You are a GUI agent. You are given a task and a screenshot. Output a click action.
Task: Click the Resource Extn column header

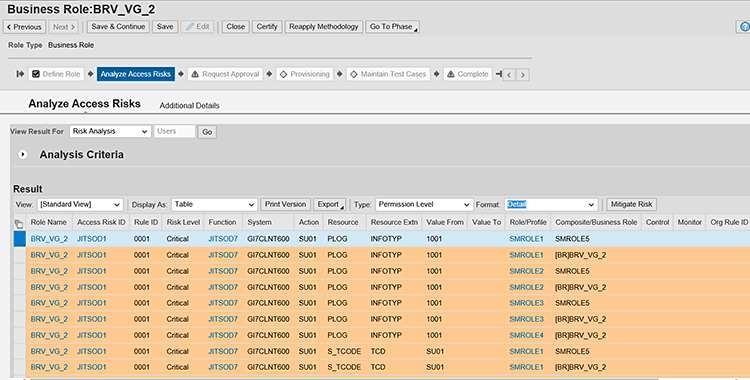point(394,223)
